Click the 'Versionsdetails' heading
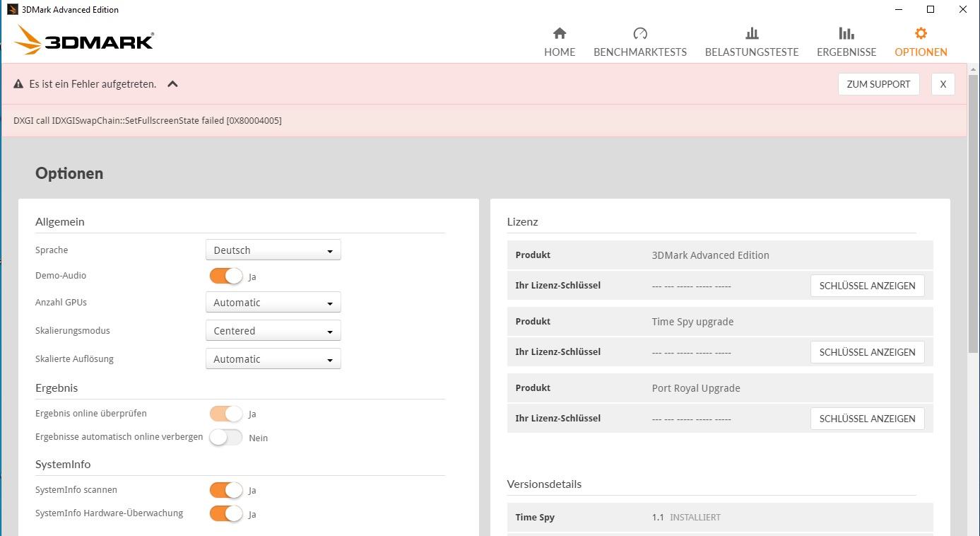 [544, 484]
